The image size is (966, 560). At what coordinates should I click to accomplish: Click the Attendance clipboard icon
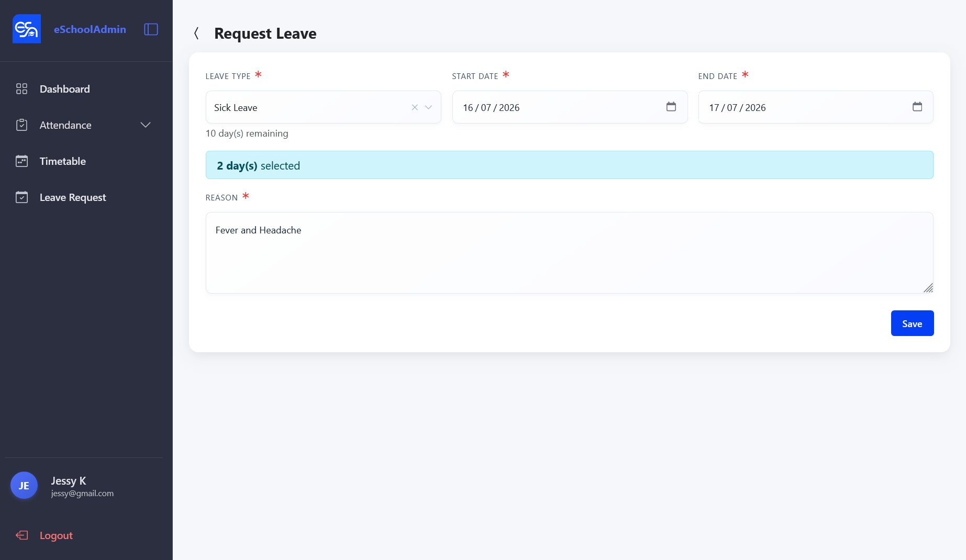click(21, 125)
